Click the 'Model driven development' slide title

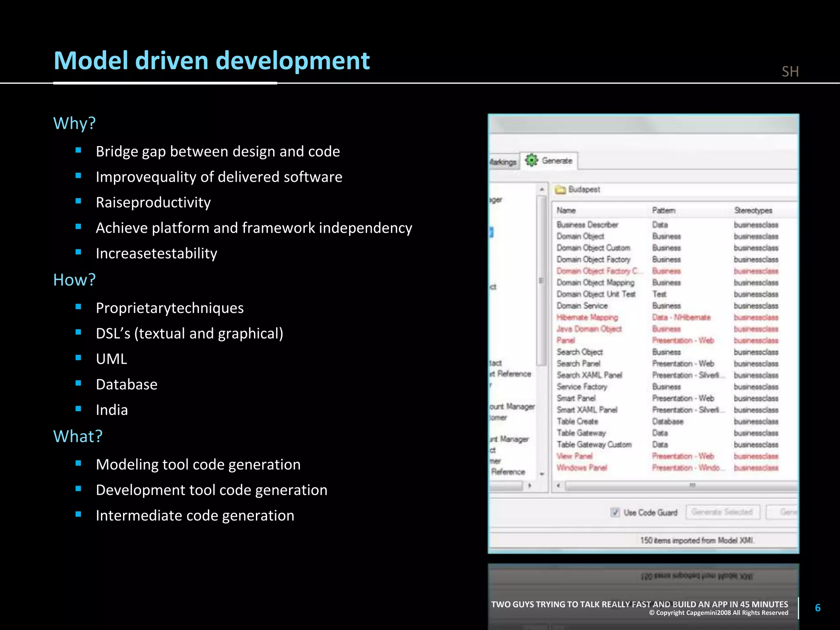(x=212, y=61)
